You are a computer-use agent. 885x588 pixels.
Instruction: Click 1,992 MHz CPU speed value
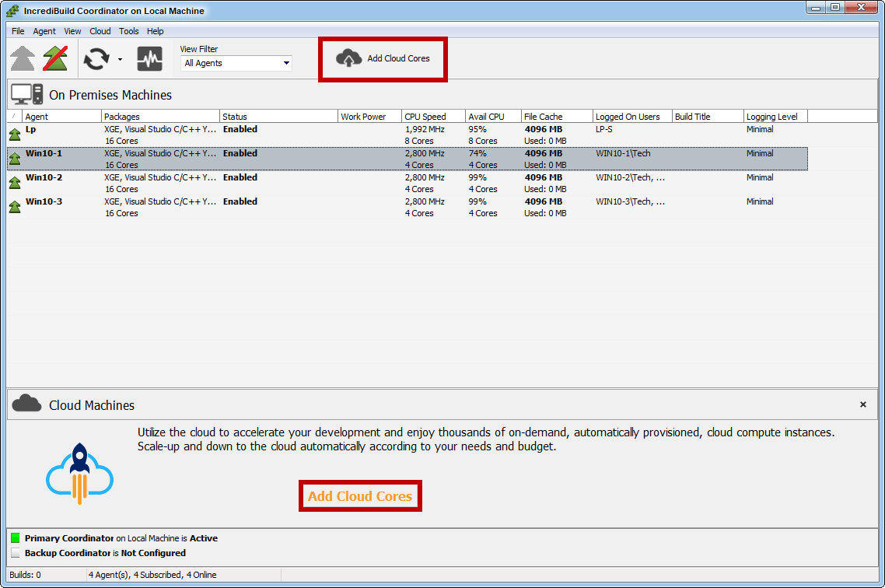425,129
